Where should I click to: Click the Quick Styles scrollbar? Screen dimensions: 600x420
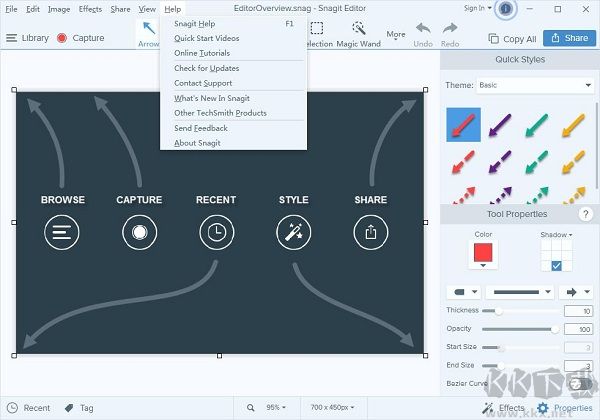click(x=597, y=145)
